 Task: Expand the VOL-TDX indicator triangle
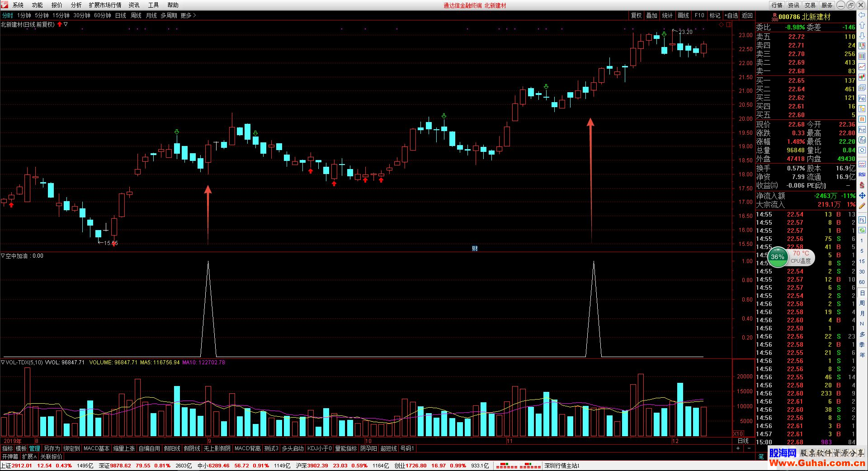[3, 363]
